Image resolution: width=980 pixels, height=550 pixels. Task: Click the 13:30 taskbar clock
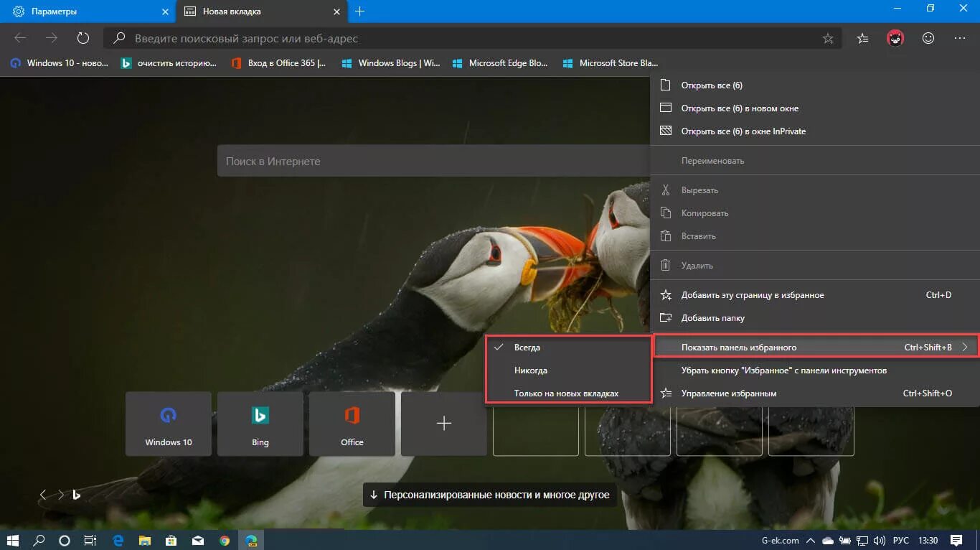(x=928, y=540)
